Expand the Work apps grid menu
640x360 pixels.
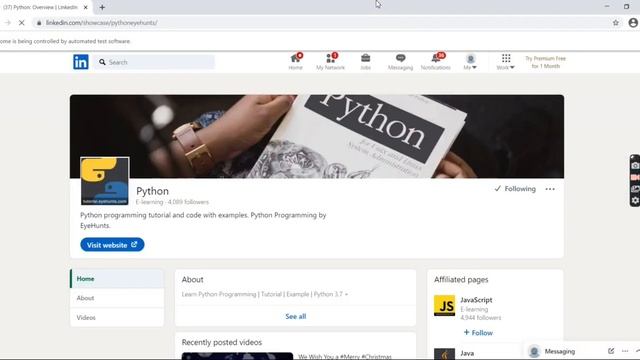click(x=506, y=62)
